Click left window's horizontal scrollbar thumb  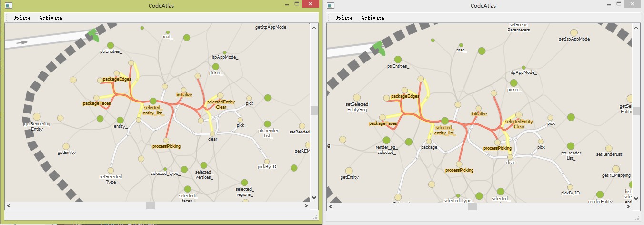(151, 205)
